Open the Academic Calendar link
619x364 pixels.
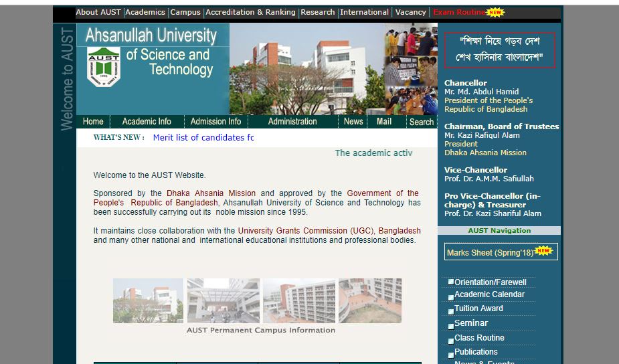(490, 294)
